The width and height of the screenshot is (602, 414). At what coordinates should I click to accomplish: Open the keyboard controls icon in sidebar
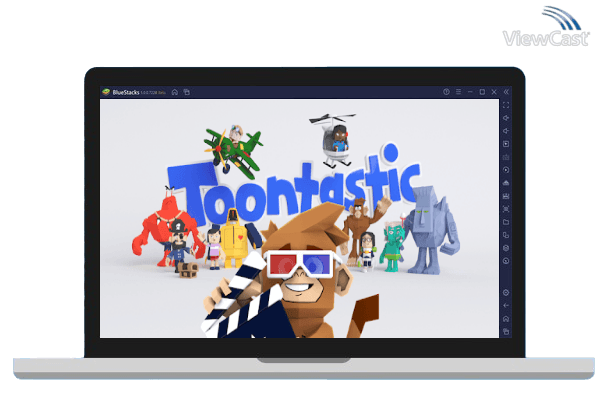click(x=506, y=157)
